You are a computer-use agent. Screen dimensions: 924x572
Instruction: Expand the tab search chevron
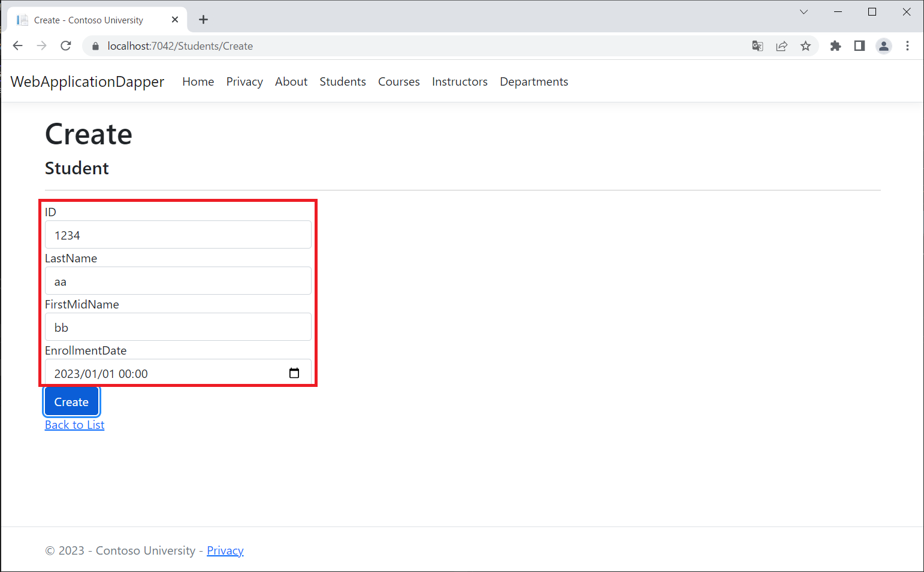804,12
